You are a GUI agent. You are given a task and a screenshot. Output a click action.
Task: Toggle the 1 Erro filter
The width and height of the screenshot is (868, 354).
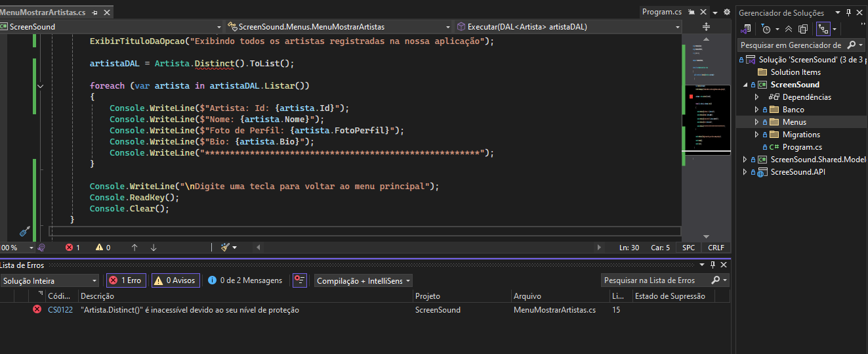[x=126, y=280]
